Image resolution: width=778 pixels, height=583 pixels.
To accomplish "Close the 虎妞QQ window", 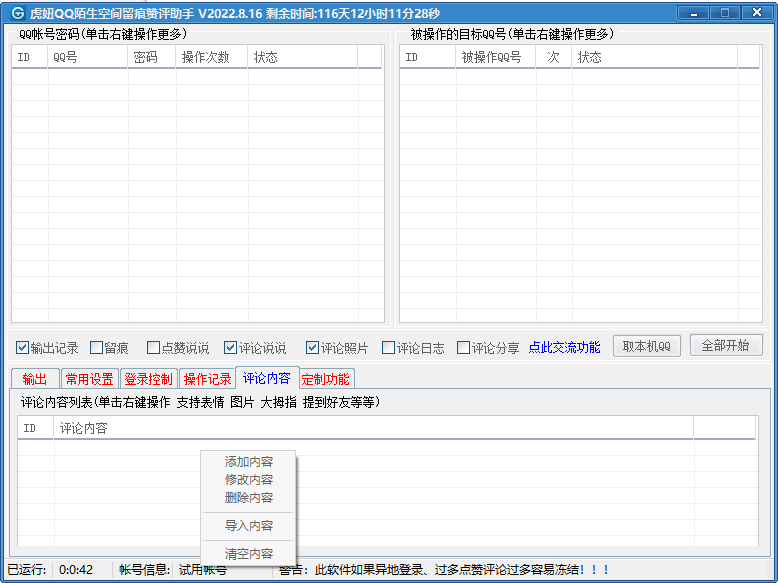I will click(x=757, y=12).
